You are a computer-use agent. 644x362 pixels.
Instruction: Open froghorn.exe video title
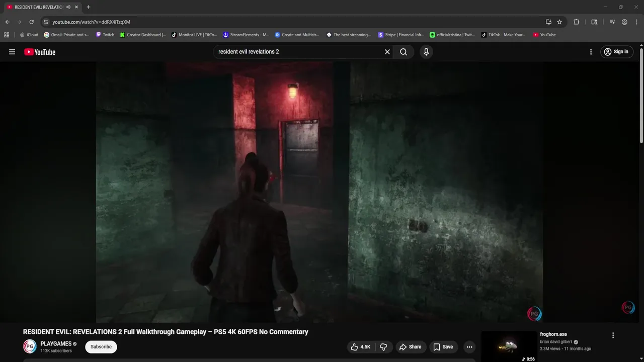(553, 334)
